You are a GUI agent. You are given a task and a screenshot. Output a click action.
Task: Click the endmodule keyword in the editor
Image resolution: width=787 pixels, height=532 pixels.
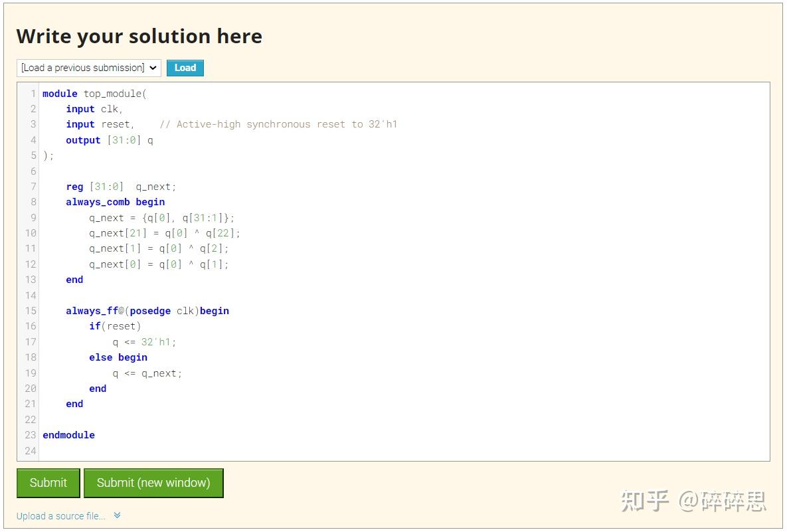pos(68,434)
